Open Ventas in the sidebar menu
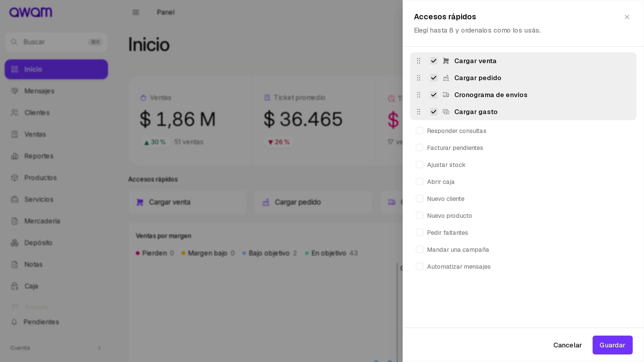The height and width of the screenshot is (362, 644). pos(56,134)
